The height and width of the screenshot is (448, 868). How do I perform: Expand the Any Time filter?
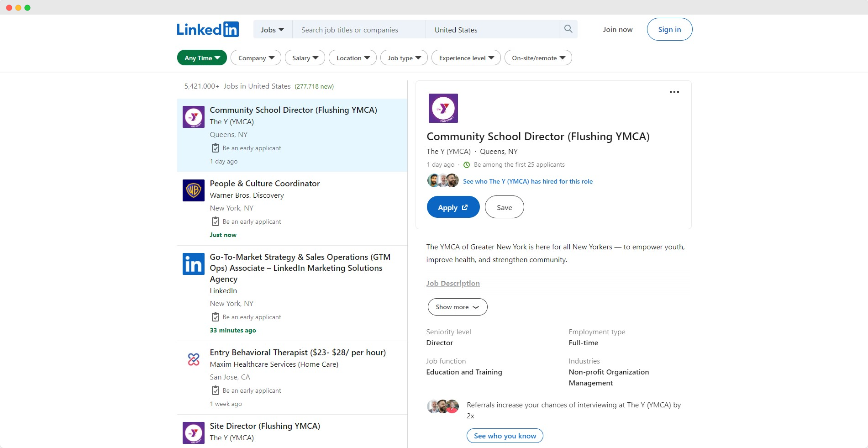pyautogui.click(x=202, y=58)
